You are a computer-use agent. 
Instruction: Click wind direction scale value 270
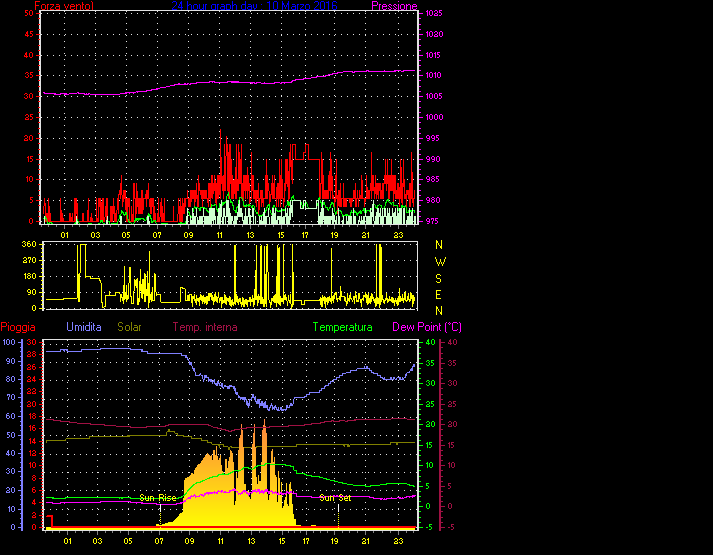click(x=29, y=260)
